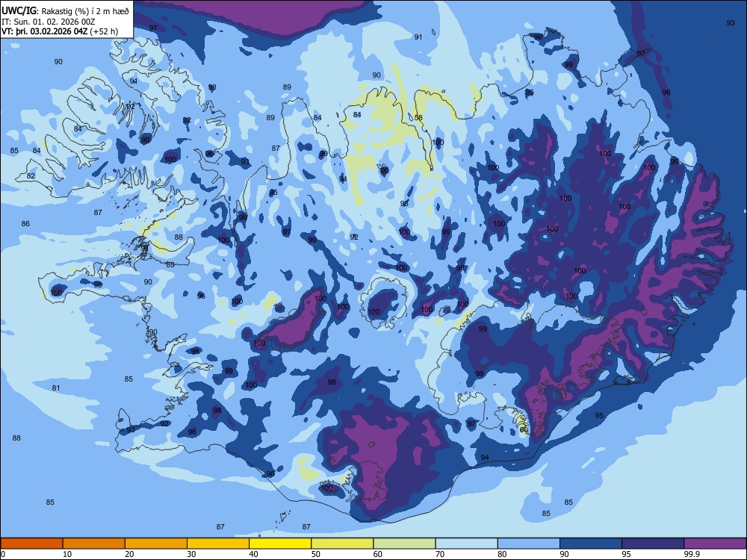Image resolution: width=747 pixels, height=560 pixels.
Task: Select the golden 30–40 legend swatch
Action: pyautogui.click(x=218, y=544)
